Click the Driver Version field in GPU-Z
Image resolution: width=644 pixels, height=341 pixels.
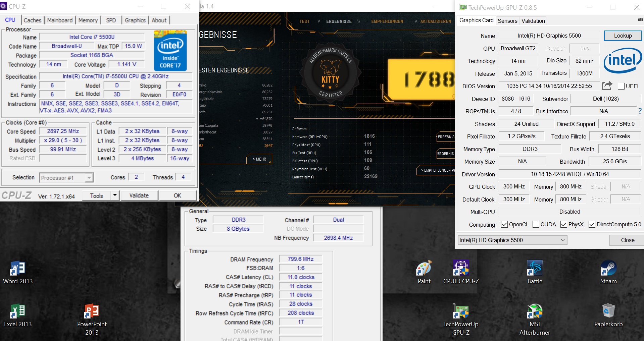pyautogui.click(x=570, y=174)
